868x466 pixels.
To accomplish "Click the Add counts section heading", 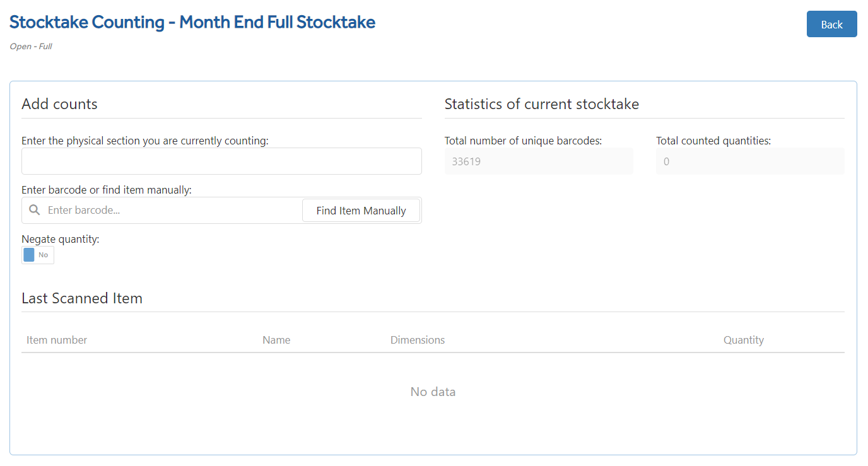I will (59, 104).
